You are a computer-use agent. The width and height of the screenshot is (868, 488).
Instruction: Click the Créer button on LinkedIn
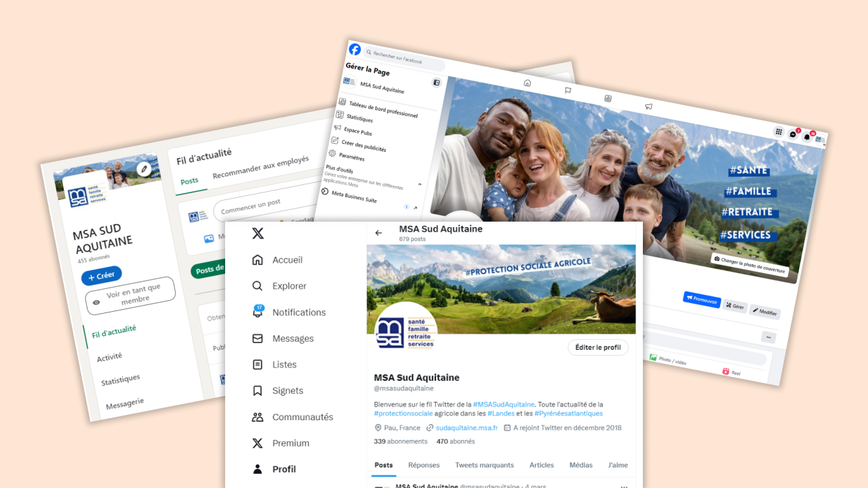[x=102, y=276]
